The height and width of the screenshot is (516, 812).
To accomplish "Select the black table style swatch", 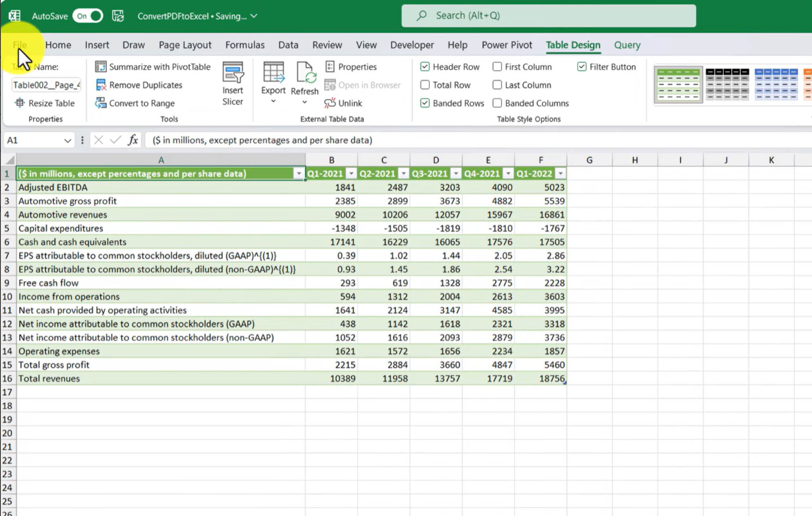I will coord(727,84).
